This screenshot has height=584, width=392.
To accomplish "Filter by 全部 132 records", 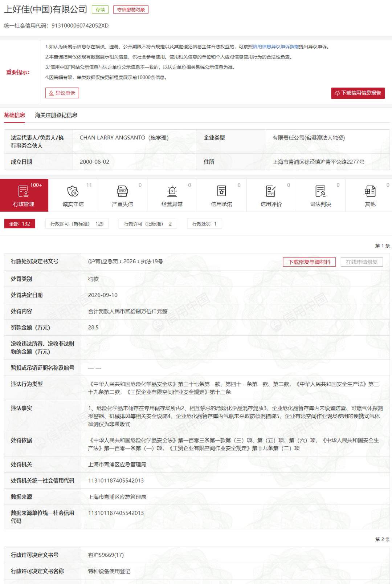I will pos(20,224).
